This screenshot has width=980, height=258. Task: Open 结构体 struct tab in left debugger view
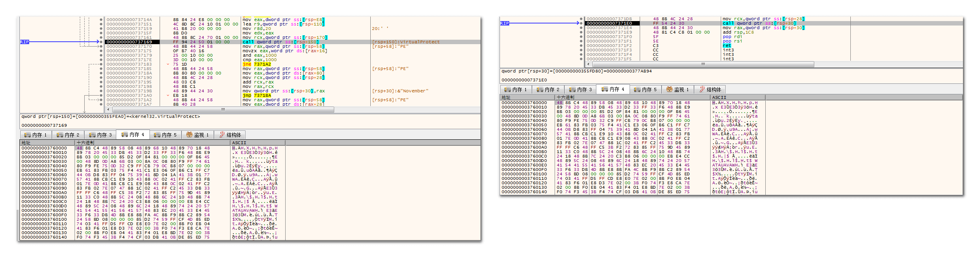(x=230, y=135)
